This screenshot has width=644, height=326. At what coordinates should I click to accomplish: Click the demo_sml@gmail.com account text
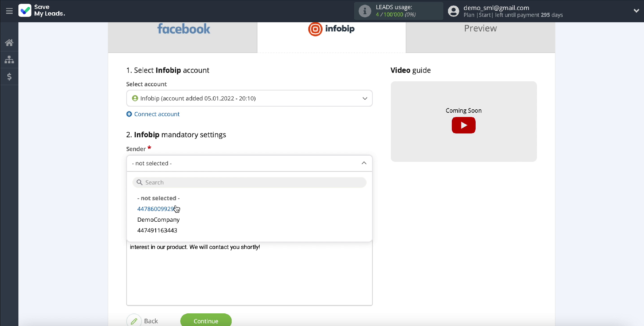click(496, 8)
